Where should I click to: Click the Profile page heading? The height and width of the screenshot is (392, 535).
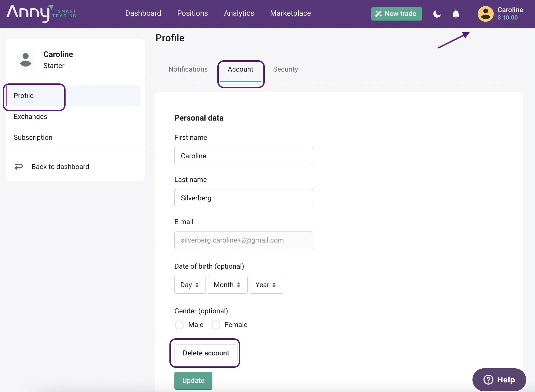tap(170, 38)
